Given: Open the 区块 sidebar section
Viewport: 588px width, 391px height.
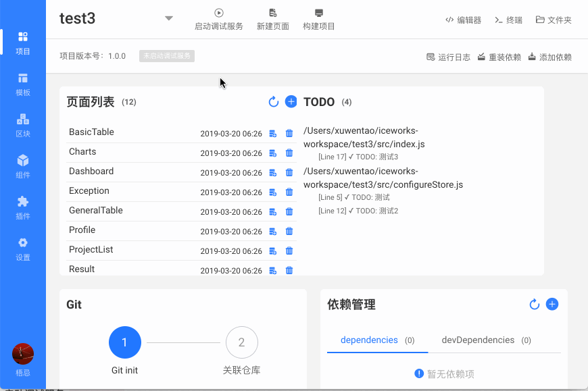Looking at the screenshot, I should pyautogui.click(x=23, y=126).
